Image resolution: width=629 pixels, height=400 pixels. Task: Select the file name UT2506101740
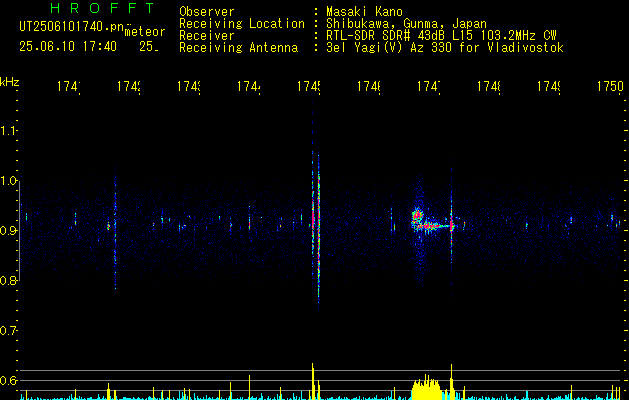pyautogui.click(x=72, y=27)
